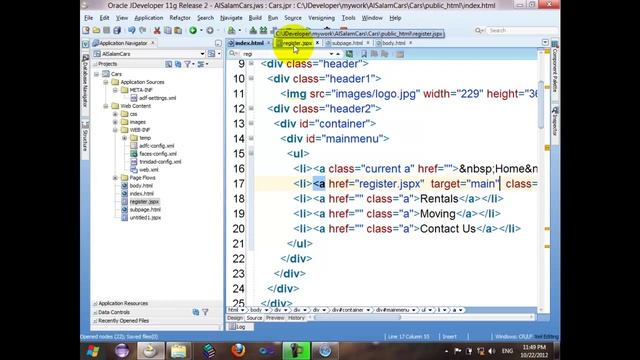Click the green Run toolbar icon
The image size is (640, 360).
(x=193, y=30)
